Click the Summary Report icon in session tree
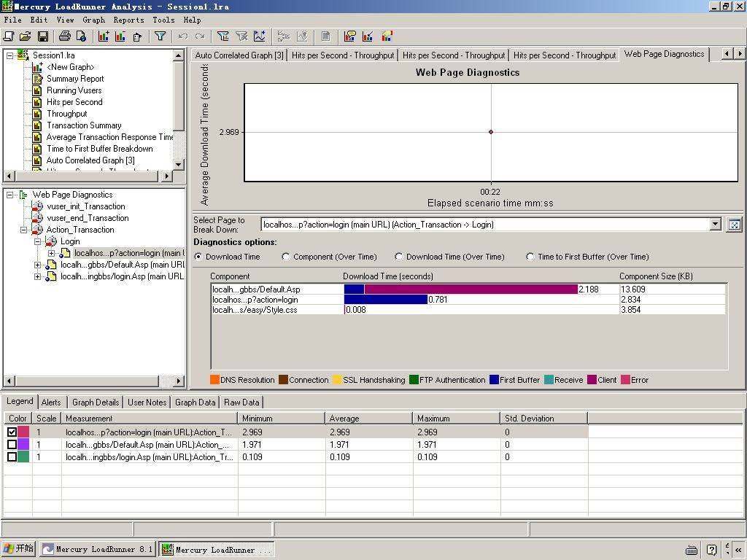The image size is (747, 560). coord(37,79)
